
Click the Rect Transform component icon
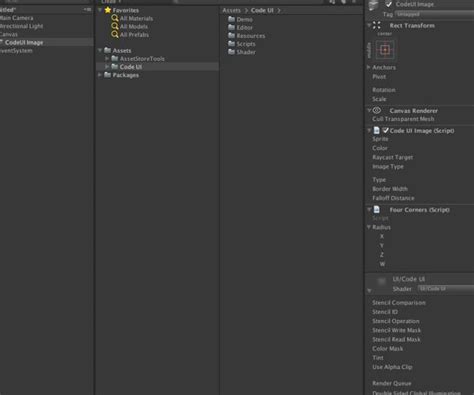377,25
